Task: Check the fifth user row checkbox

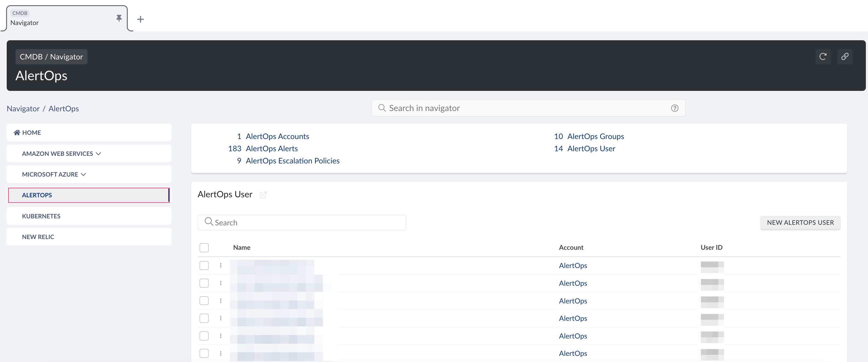Action: [x=204, y=336]
